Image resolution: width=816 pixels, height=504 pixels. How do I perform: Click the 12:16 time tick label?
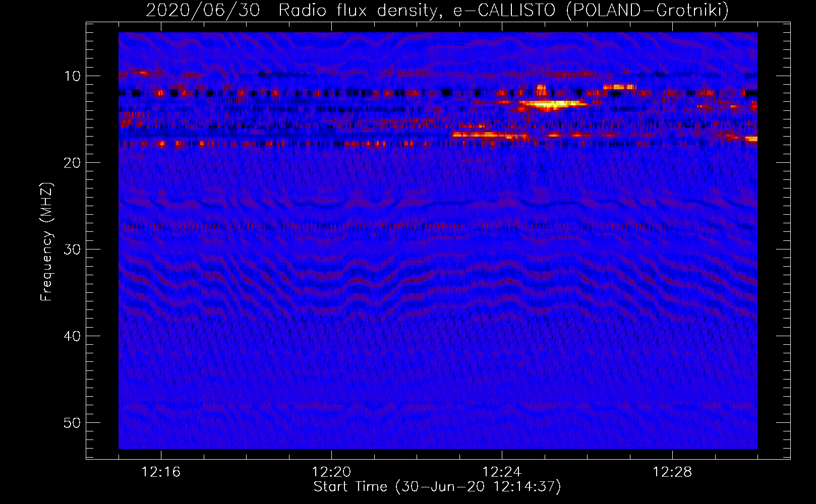161,472
